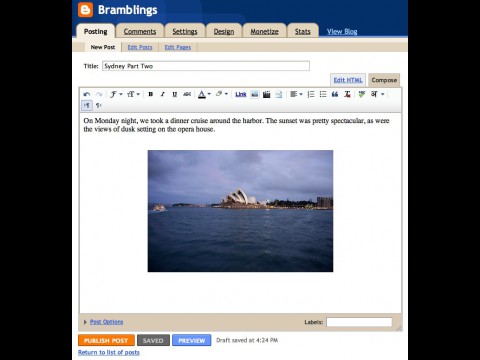
Task: Click the Undo icon in editor toolbar
Action: (87, 94)
